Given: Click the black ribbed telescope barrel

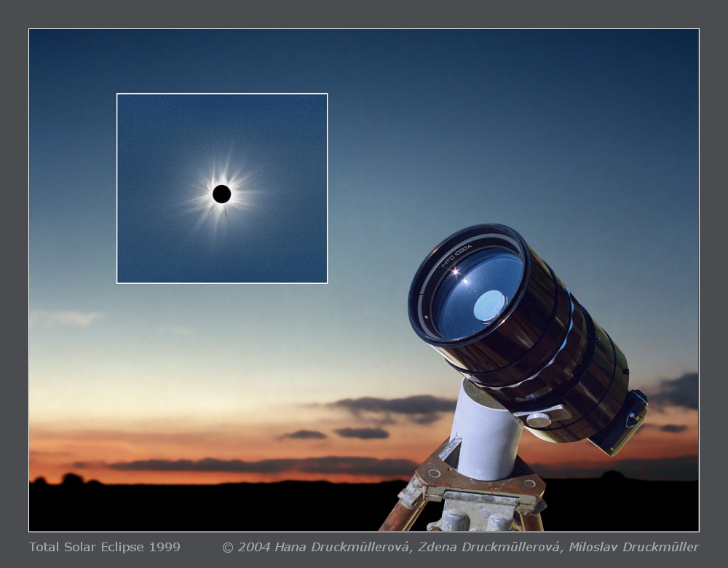Looking at the screenshot, I should pyautogui.click(x=575, y=342).
